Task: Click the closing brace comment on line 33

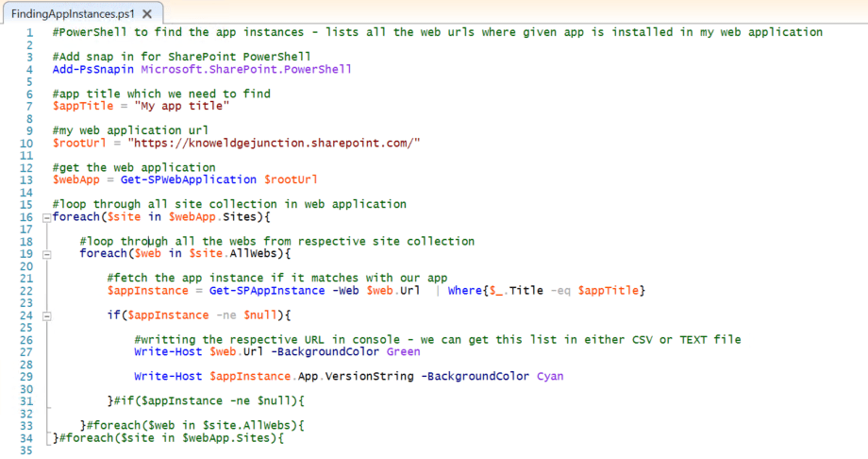Action: tap(195, 425)
